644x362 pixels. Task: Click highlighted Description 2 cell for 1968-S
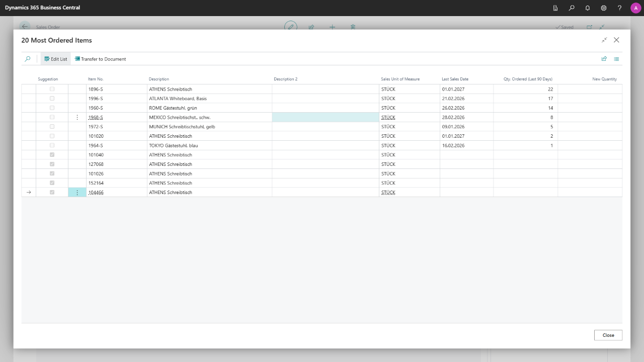(326, 117)
